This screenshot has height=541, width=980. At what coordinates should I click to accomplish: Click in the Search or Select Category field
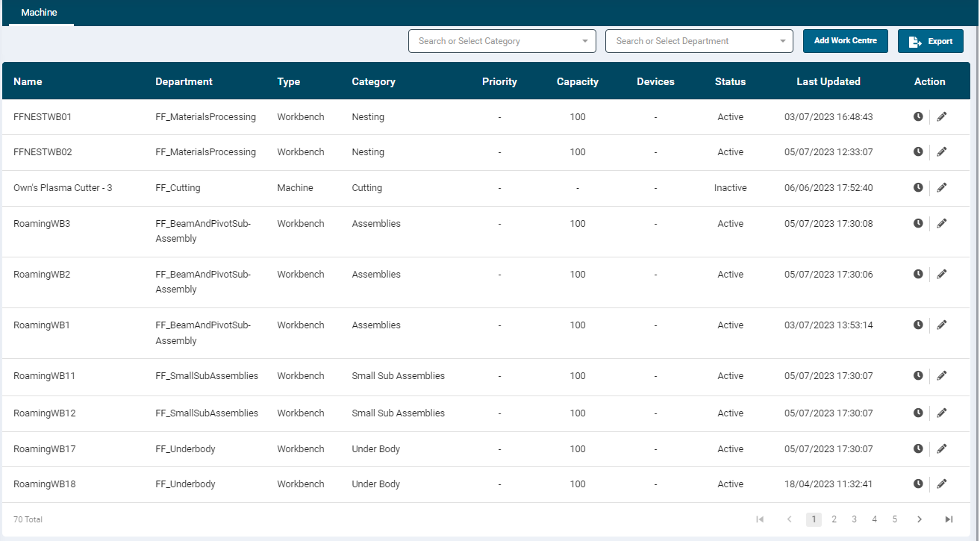[493, 41]
